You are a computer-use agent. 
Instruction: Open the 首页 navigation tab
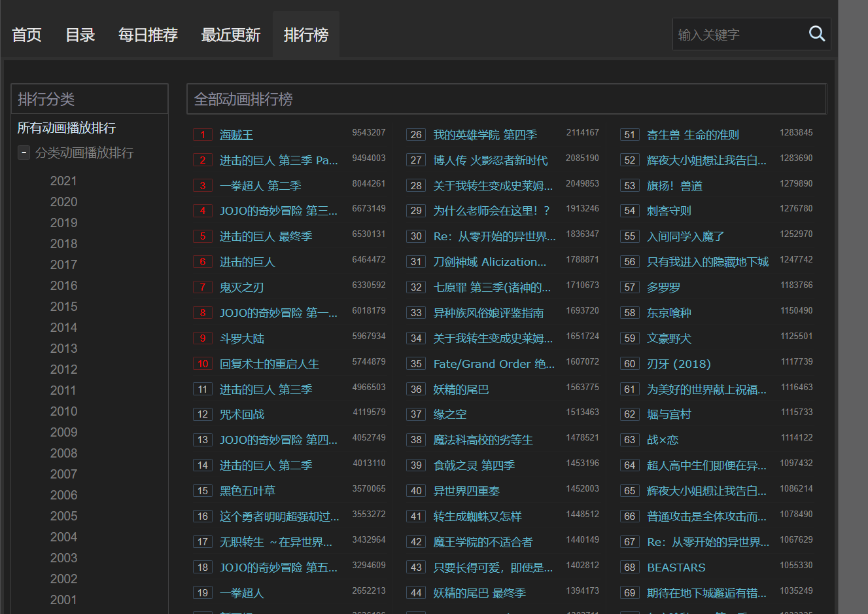[27, 35]
